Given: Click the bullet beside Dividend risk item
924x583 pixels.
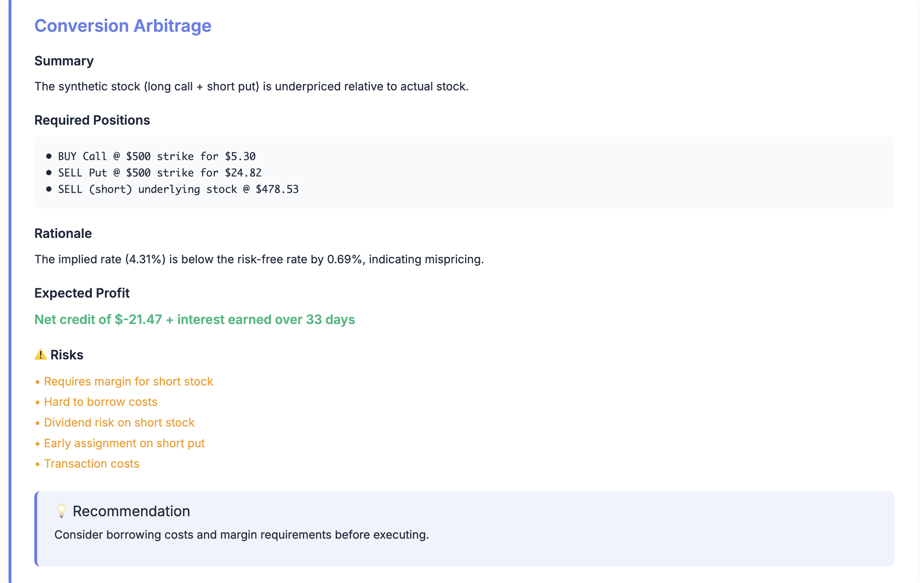Looking at the screenshot, I should [37, 423].
